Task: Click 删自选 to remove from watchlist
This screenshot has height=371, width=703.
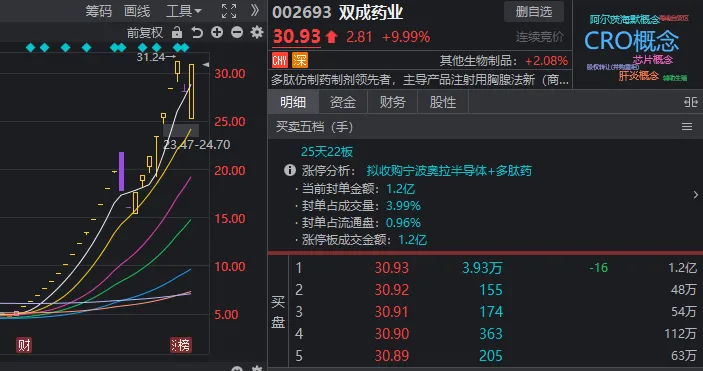Action: [x=534, y=12]
